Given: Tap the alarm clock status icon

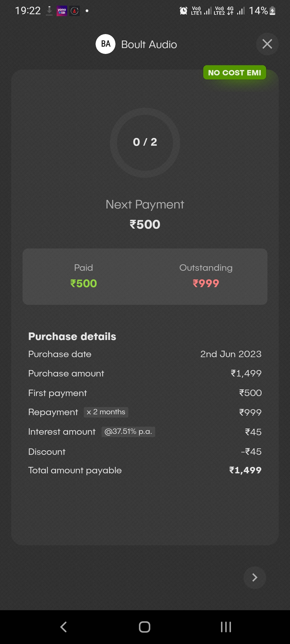Looking at the screenshot, I should pos(183,11).
